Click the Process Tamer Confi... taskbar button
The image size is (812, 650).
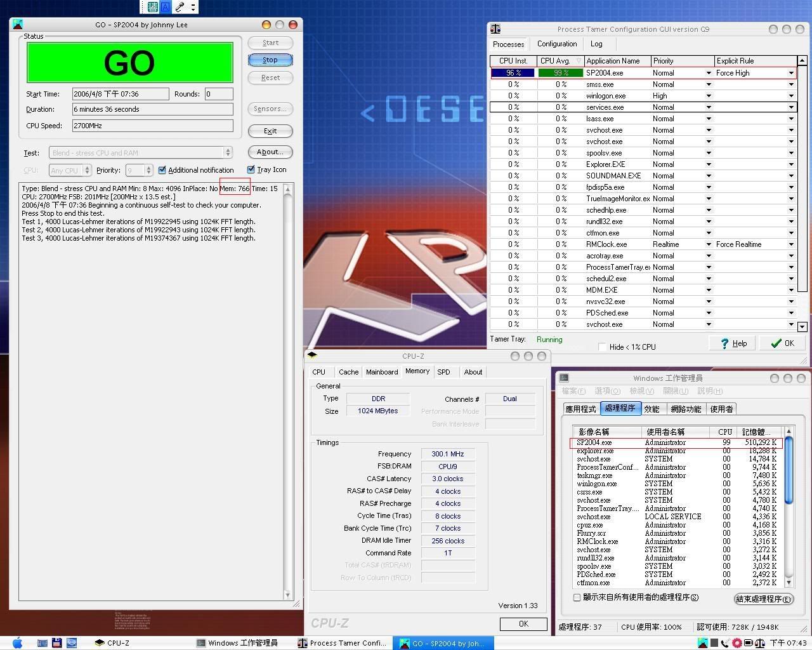pos(343,642)
